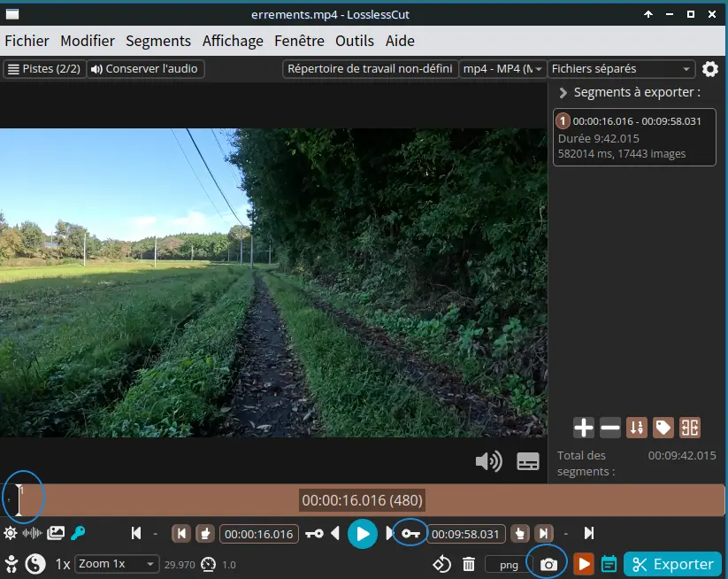Capture a snapshot with the camera icon
Viewport: 728px width, 579px height.
point(548,564)
